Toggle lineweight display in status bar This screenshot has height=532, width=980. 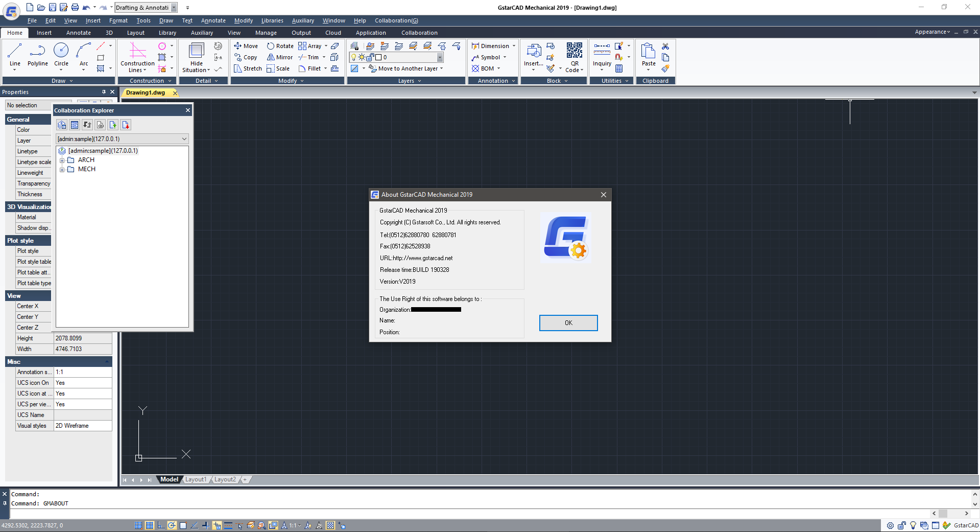pyautogui.click(x=228, y=525)
